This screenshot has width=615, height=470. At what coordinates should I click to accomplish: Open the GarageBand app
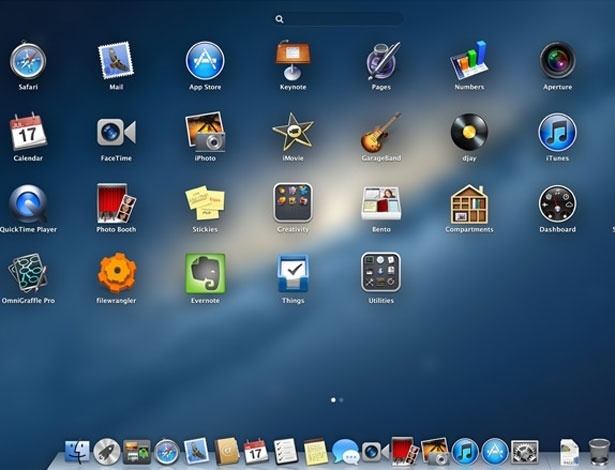381,132
